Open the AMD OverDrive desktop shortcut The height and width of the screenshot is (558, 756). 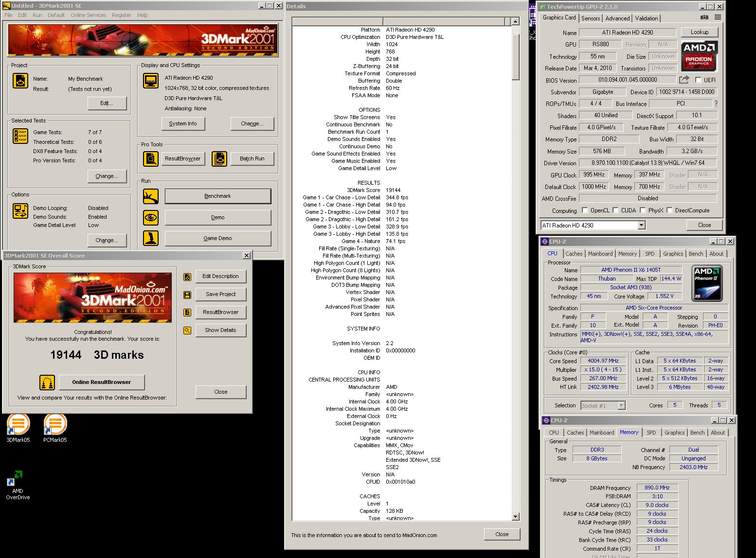(x=18, y=485)
